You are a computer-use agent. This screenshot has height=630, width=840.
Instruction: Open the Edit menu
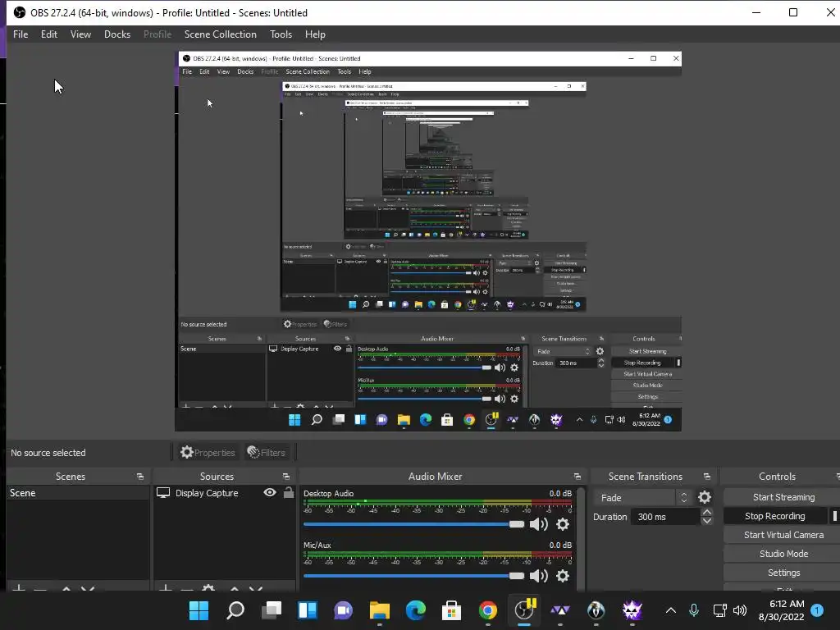[48, 34]
